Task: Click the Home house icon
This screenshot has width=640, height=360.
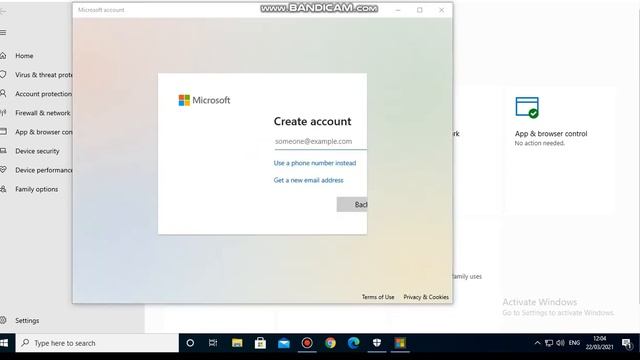Action: [3, 56]
